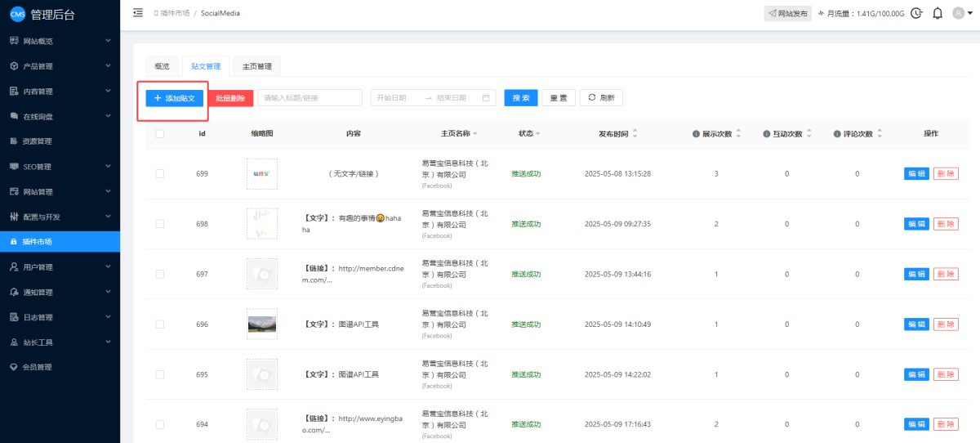The width and height of the screenshot is (980, 443).
Task: Switch to the 主页管理 tab
Action: 256,66
